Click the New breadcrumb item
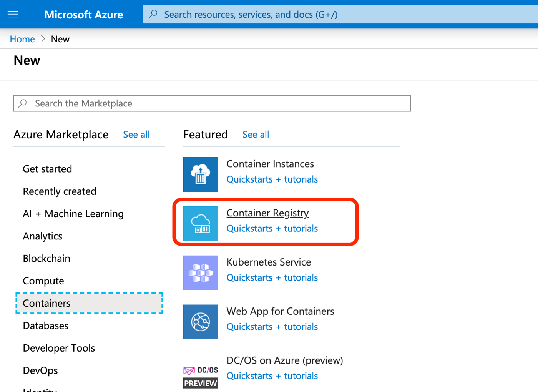This screenshot has width=538, height=392. tap(60, 39)
